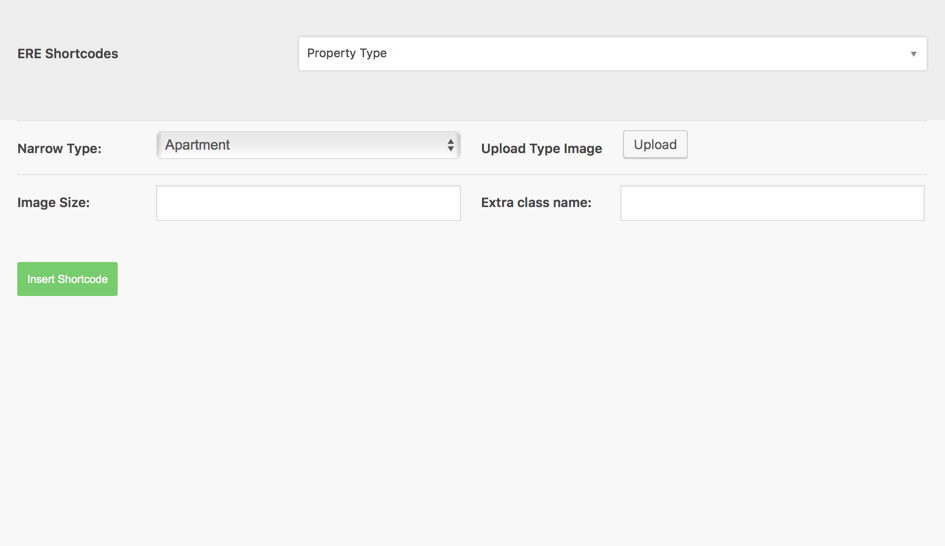This screenshot has height=546, width=945.
Task: Click the gray header area below ERE Shortcodes
Action: tap(472, 96)
